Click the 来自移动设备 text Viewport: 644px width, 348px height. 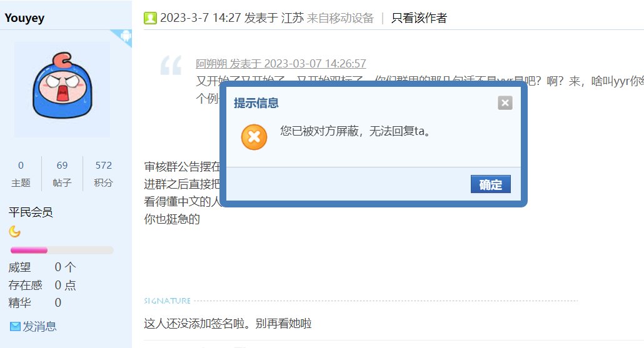pyautogui.click(x=340, y=18)
